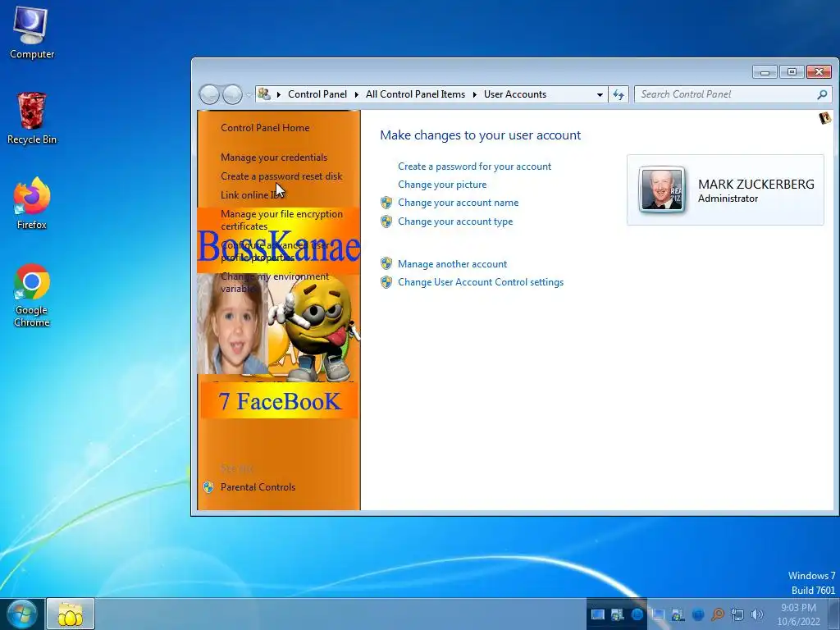
Task: Open Link online IDs
Action: (x=252, y=195)
